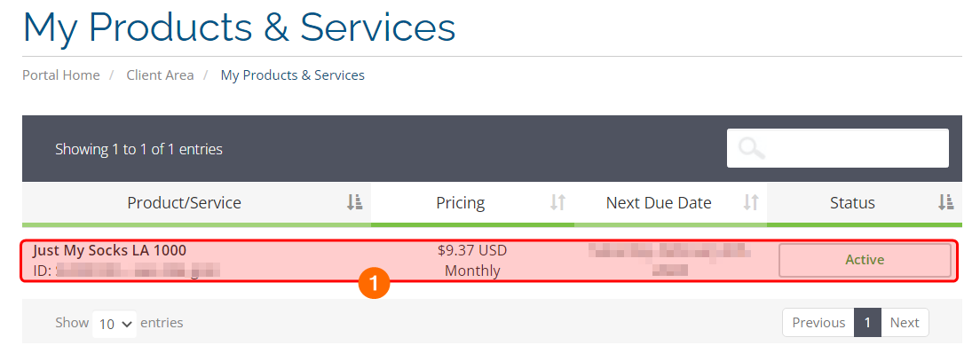Viewport: 980px width, 361px height.
Task: Click the sort arrows icon beside Status
Action: pyautogui.click(x=945, y=203)
